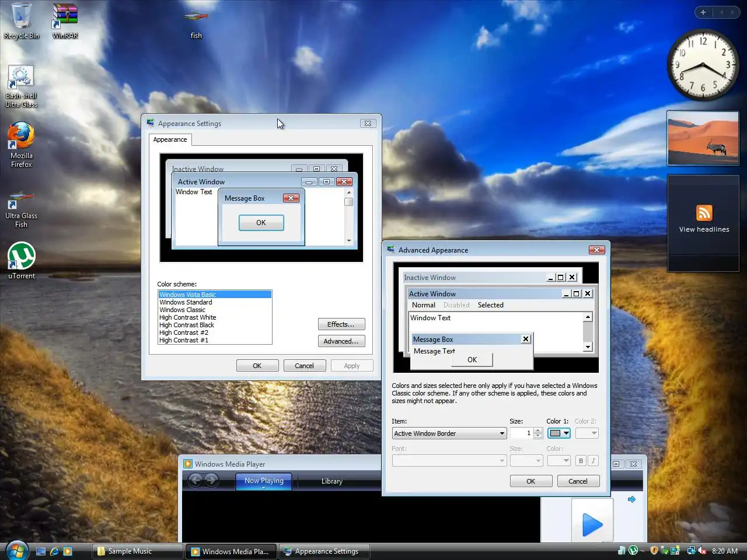
Task: Click OK in Advanced Appearance dialog
Action: [x=530, y=481]
